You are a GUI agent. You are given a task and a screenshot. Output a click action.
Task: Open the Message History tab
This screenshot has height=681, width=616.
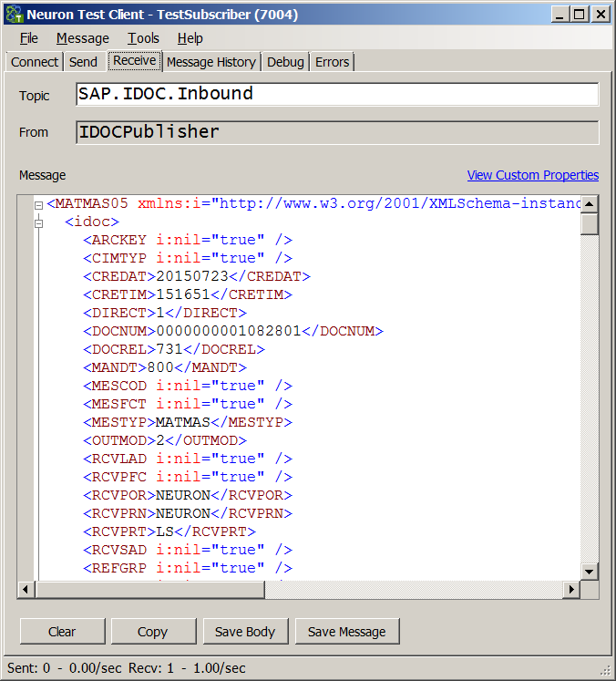tap(211, 62)
